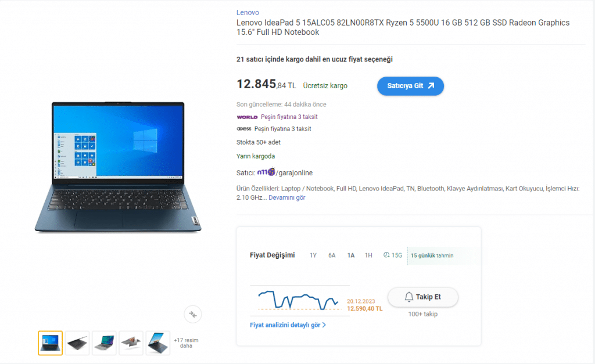This screenshot has width=595, height=364.
Task: Select the second closed-laptop thumbnail
Action: coord(77,343)
